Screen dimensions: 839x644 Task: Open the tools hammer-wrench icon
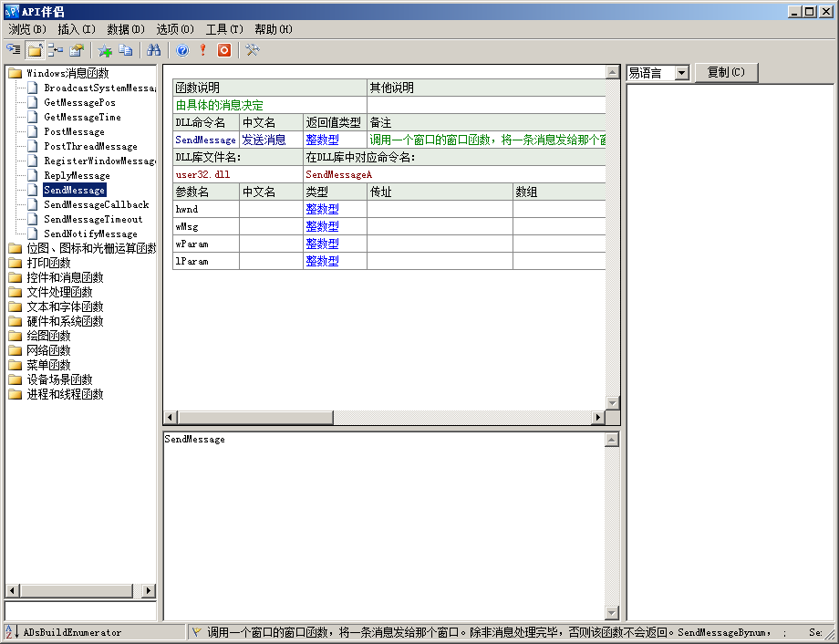(252, 50)
